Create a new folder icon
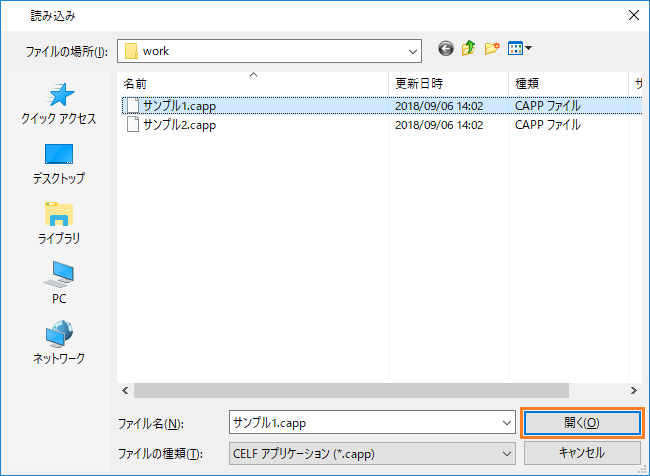This screenshot has width=650, height=476. point(491,49)
